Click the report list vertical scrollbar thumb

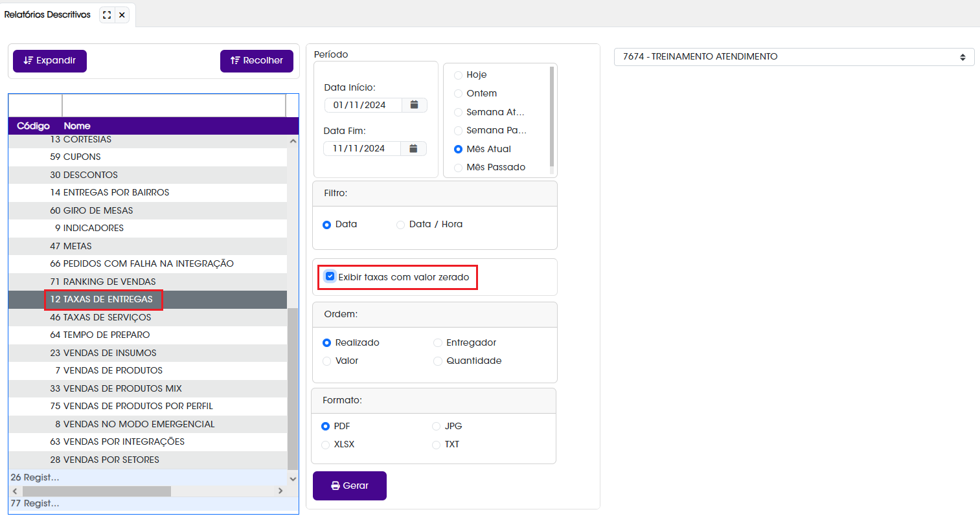click(x=293, y=388)
